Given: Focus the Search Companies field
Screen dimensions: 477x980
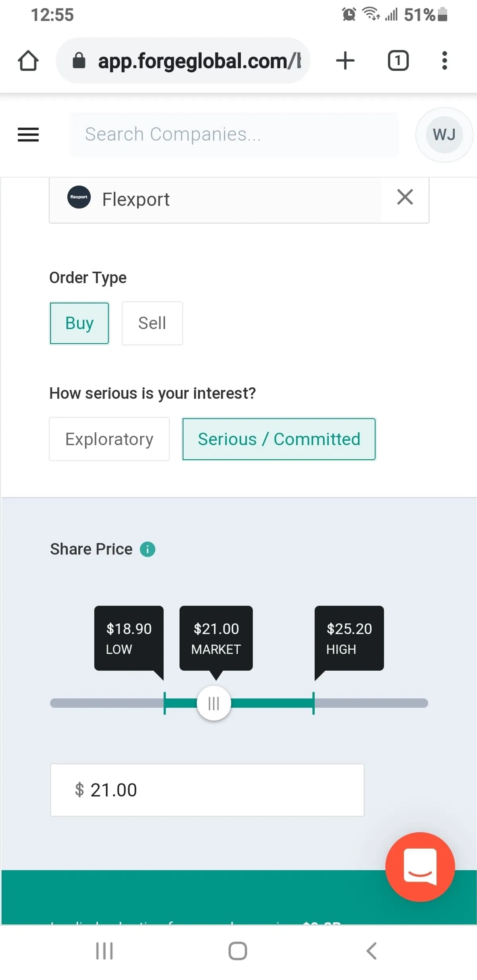Looking at the screenshot, I should click(235, 135).
